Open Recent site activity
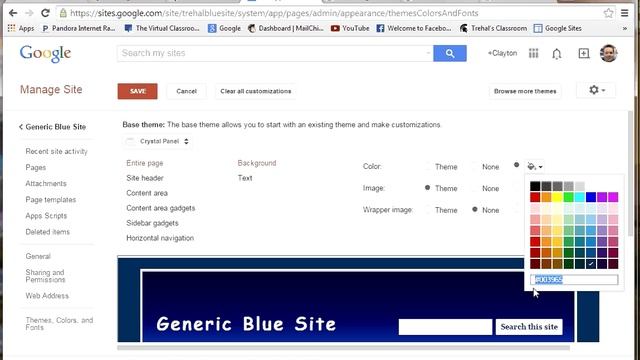 [x=56, y=151]
